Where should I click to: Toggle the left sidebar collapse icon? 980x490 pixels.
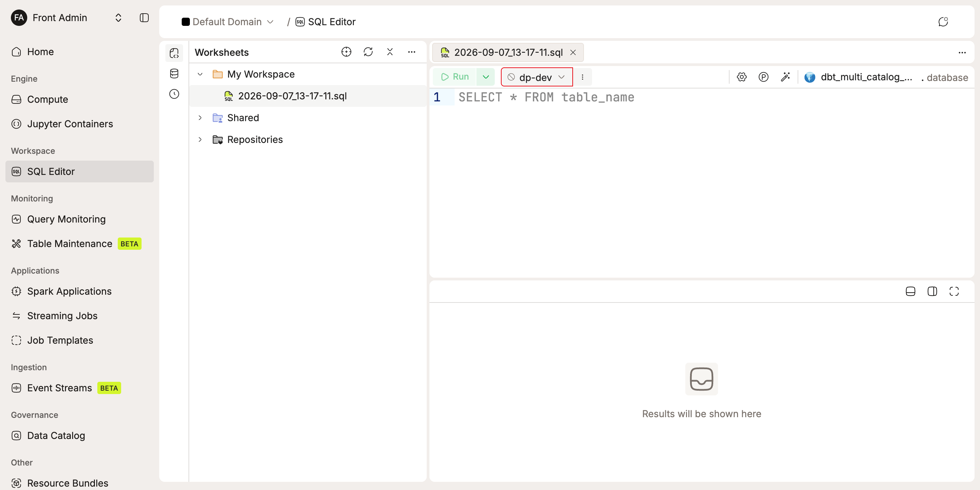pyautogui.click(x=144, y=18)
